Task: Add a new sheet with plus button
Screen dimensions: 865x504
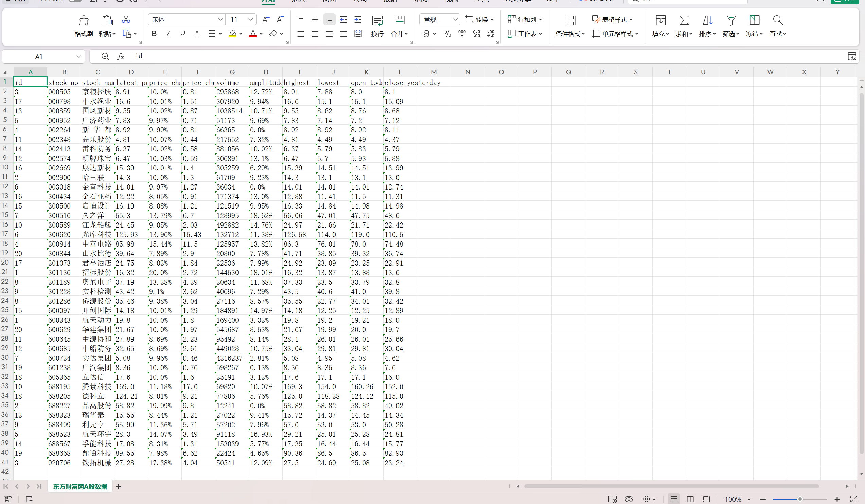Action: pos(119,486)
